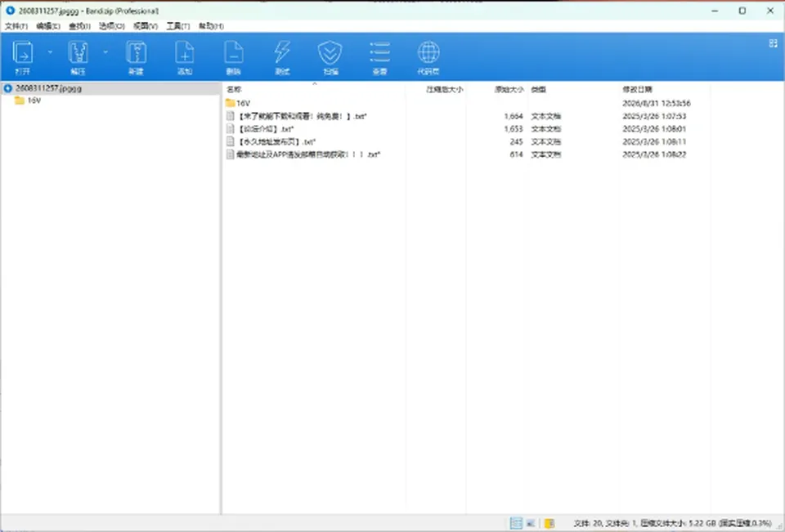Select the 16V folder in the left tree
Image resolution: width=785 pixels, height=532 pixels.
[28, 101]
